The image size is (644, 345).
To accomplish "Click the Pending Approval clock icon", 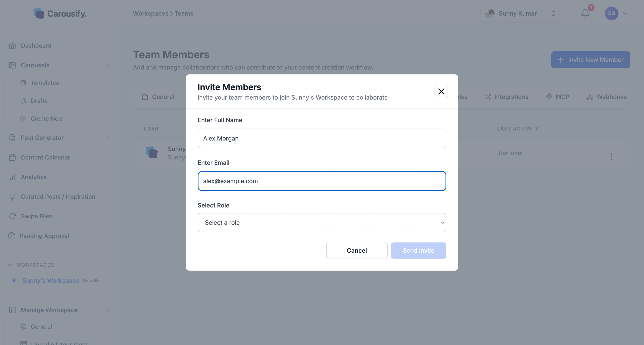I will click(x=12, y=236).
